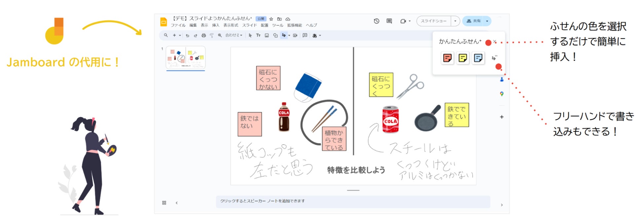This screenshot has height=223, width=644.
Task: Click the zoom magnifier tool
Action: click(x=220, y=35)
